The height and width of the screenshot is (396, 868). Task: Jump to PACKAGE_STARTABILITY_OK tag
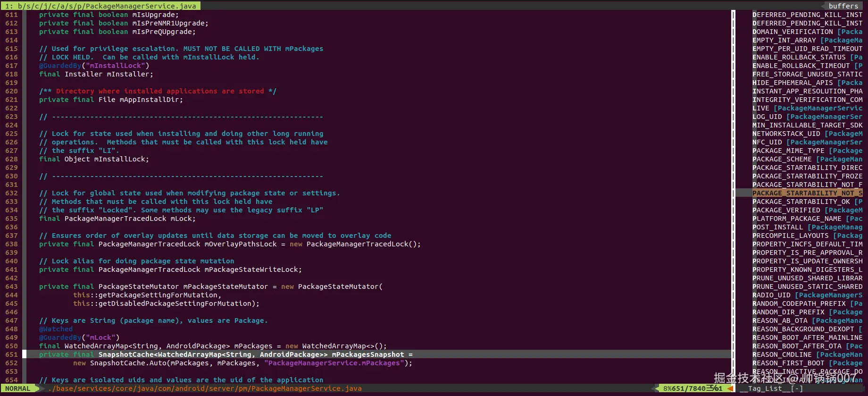[x=807, y=202]
